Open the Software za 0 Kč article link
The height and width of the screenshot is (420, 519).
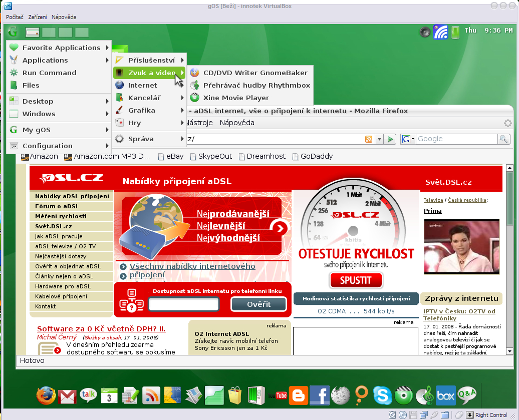(101, 329)
